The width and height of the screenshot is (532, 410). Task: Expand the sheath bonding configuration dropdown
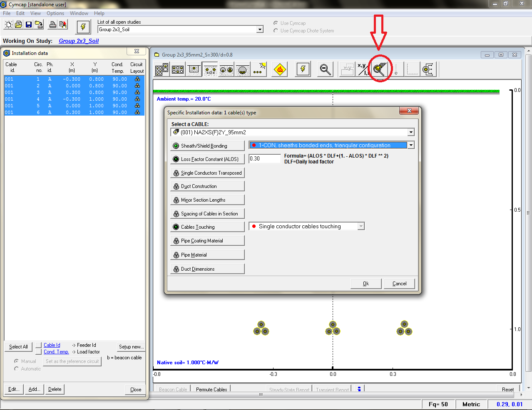pos(411,145)
